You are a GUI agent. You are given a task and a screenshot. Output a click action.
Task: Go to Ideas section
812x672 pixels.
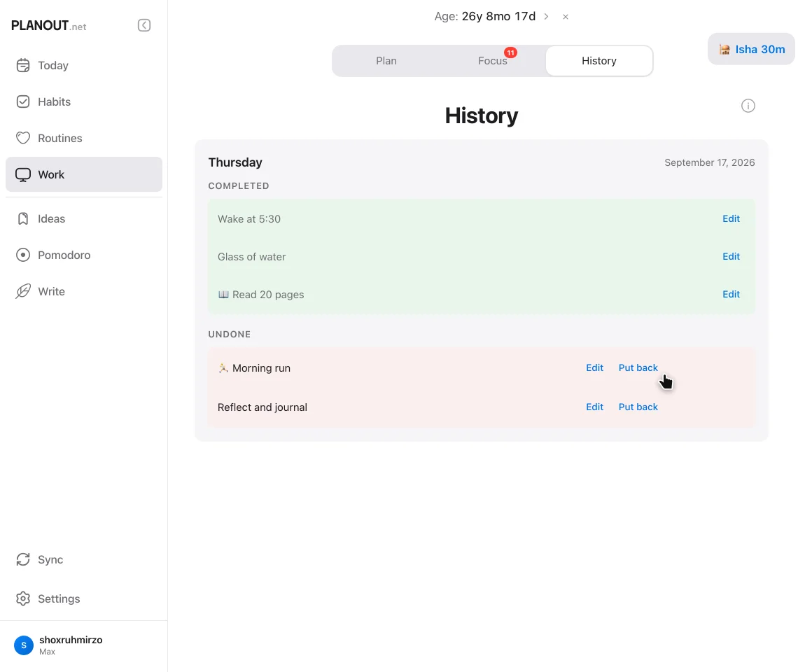pos(84,218)
